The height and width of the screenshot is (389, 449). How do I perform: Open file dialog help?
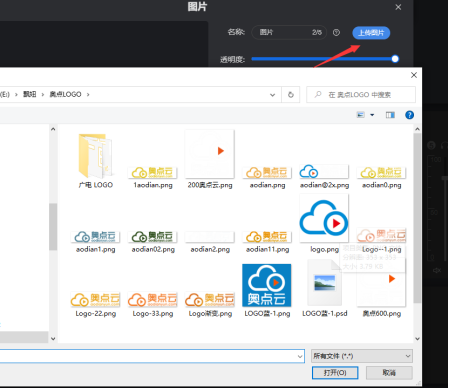409,115
